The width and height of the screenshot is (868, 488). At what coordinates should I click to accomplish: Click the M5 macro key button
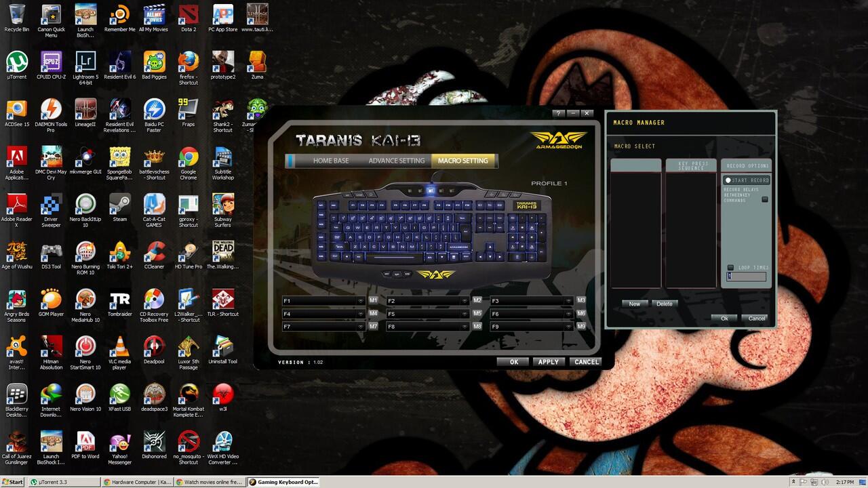477,314
